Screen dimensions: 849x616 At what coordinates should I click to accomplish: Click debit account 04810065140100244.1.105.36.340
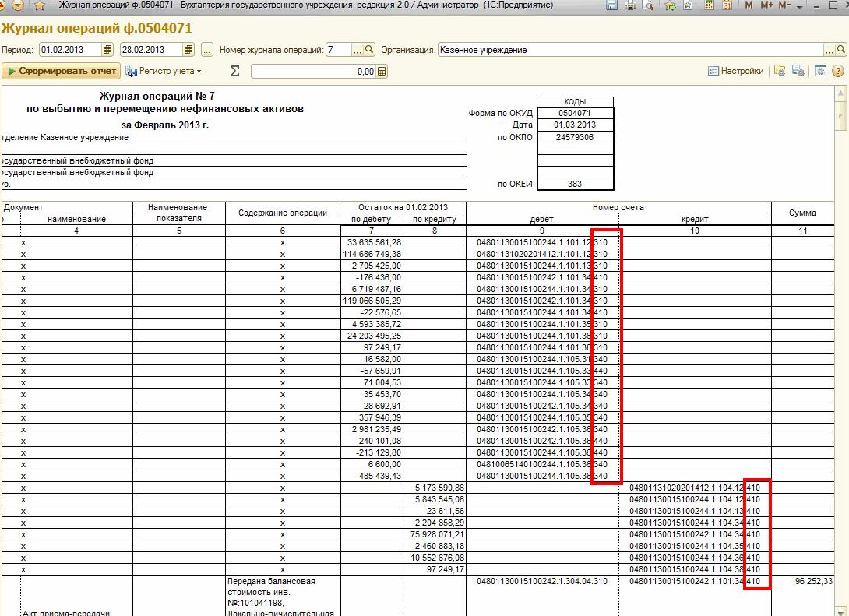click(542, 464)
